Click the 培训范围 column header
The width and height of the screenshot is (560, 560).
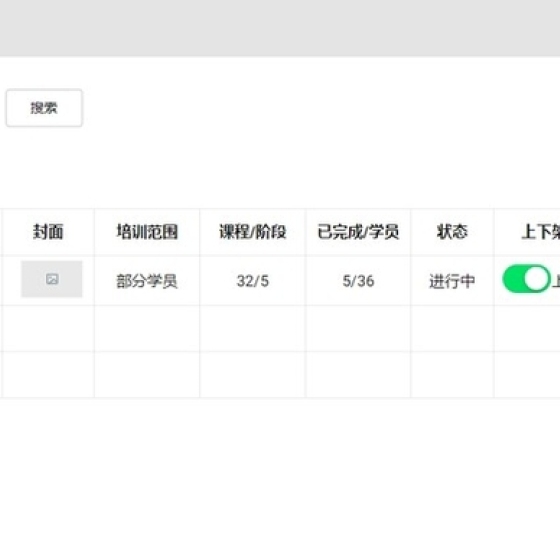(x=147, y=232)
